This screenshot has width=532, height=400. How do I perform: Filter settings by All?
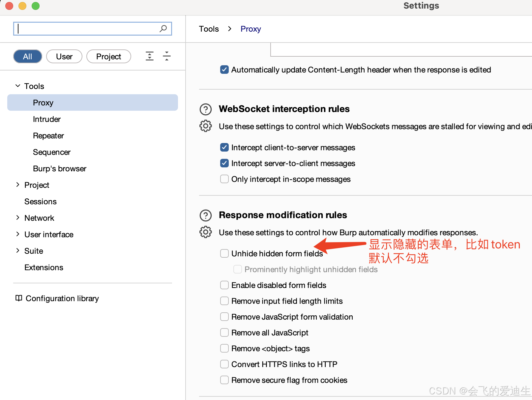[x=28, y=56]
